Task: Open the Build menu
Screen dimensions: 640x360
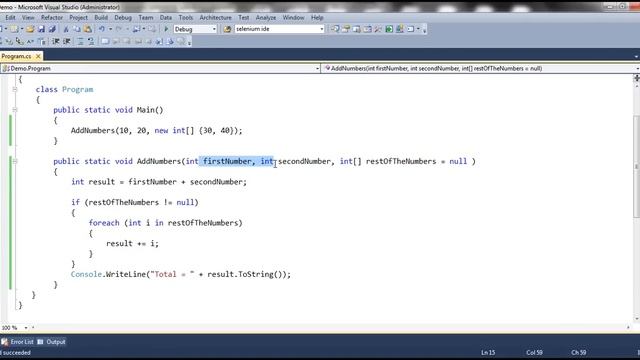Action: [x=101, y=18]
